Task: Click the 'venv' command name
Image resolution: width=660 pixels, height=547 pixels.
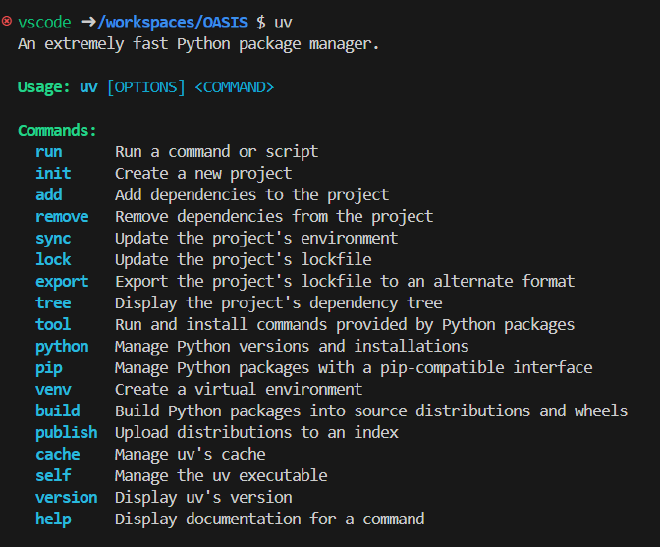Action: coord(53,390)
